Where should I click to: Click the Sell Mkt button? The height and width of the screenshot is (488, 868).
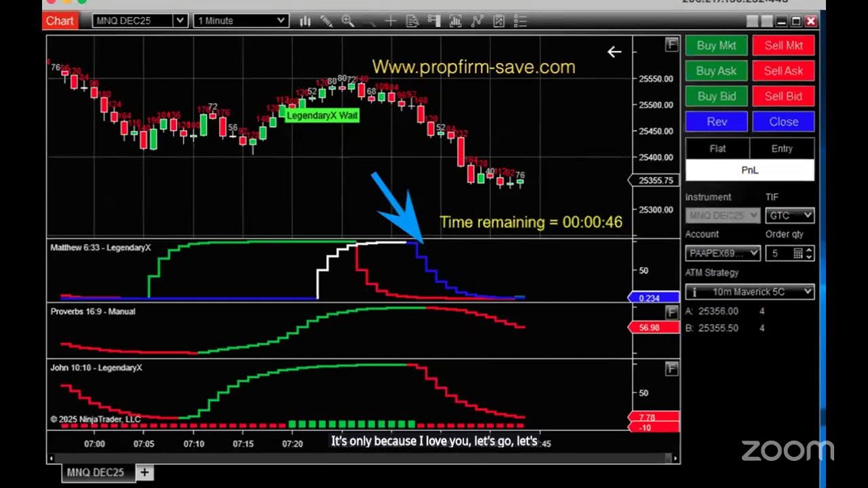click(783, 45)
